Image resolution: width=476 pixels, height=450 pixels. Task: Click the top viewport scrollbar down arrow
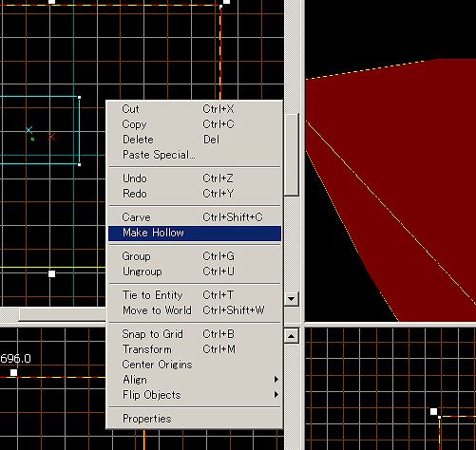coord(292,299)
